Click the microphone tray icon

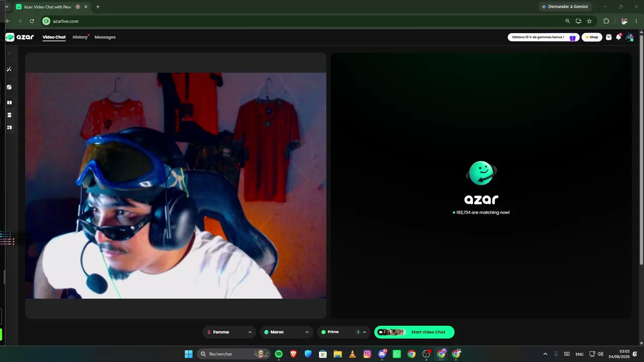(x=556, y=354)
